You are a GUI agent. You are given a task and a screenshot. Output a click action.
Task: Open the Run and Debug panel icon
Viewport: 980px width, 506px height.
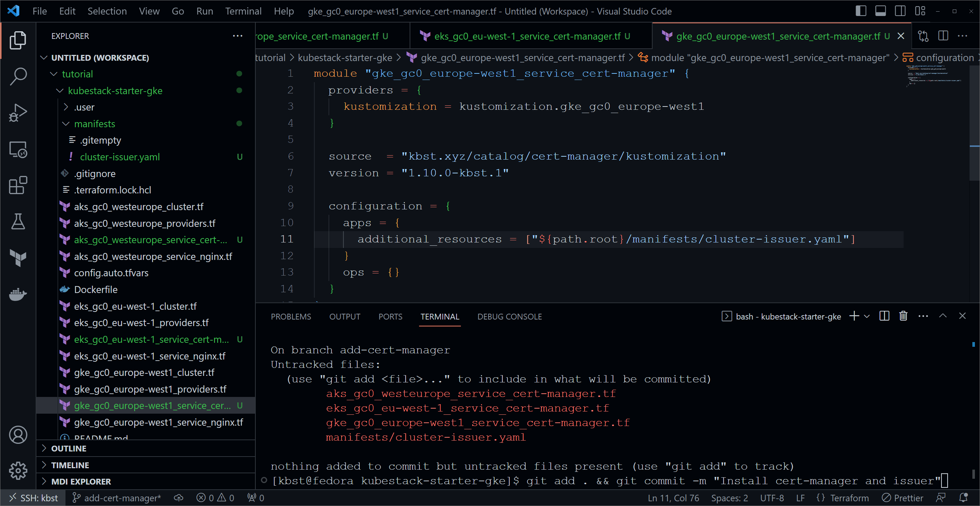pyautogui.click(x=18, y=113)
